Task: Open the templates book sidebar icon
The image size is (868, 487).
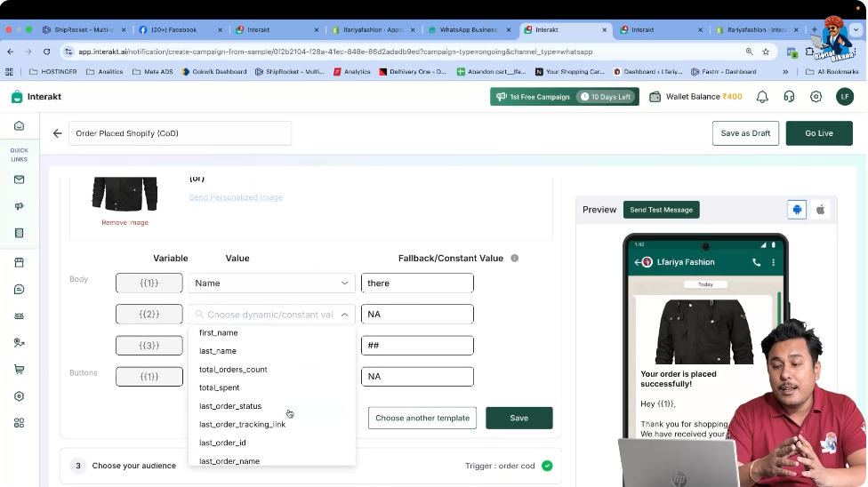Action: coord(19,233)
